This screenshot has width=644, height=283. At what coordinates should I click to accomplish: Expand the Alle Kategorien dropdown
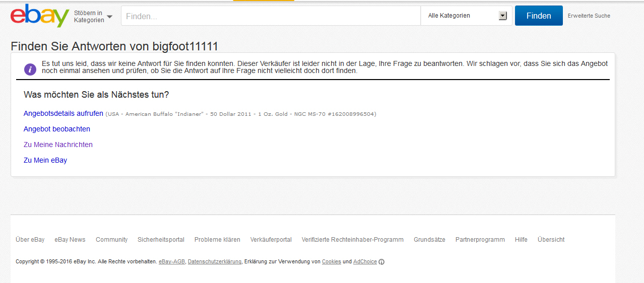(466, 16)
